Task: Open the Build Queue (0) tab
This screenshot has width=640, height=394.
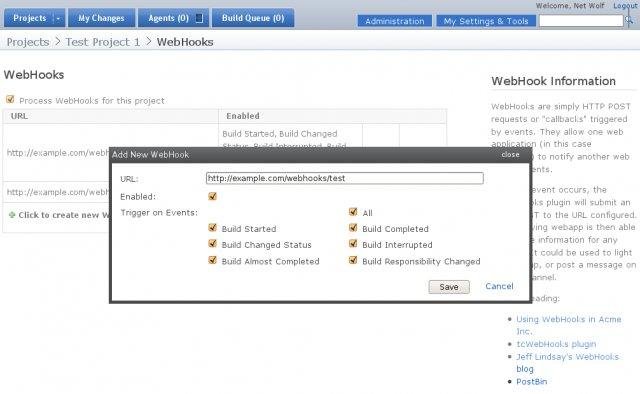Action: (253, 18)
